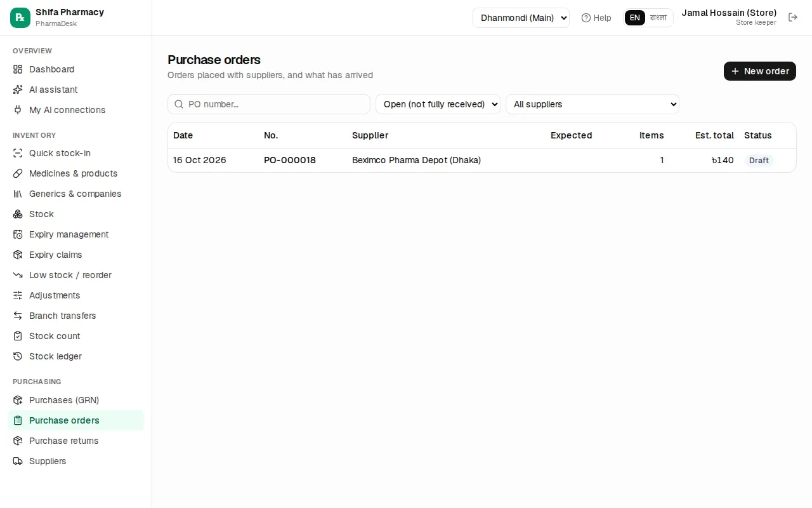
Task: Switch language to EN
Action: pos(635,18)
